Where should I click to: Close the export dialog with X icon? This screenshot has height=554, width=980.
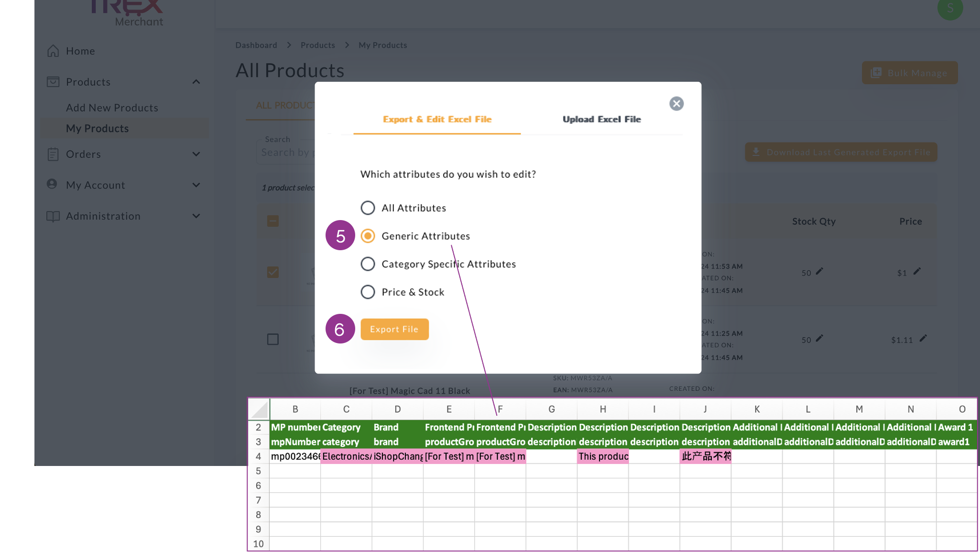tap(676, 104)
